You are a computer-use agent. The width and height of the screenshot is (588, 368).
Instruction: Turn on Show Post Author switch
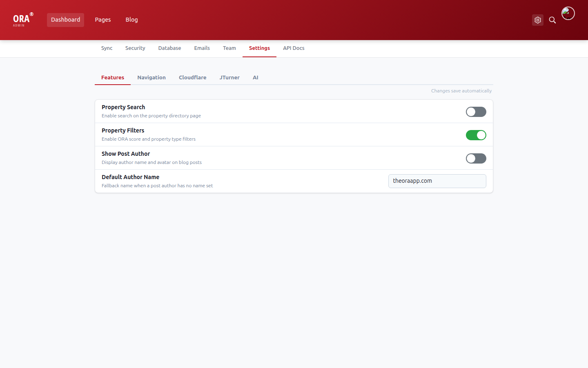(476, 159)
